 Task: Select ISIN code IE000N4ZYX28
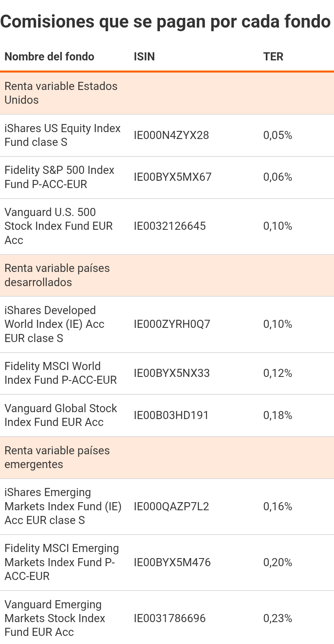pyautogui.click(x=171, y=135)
